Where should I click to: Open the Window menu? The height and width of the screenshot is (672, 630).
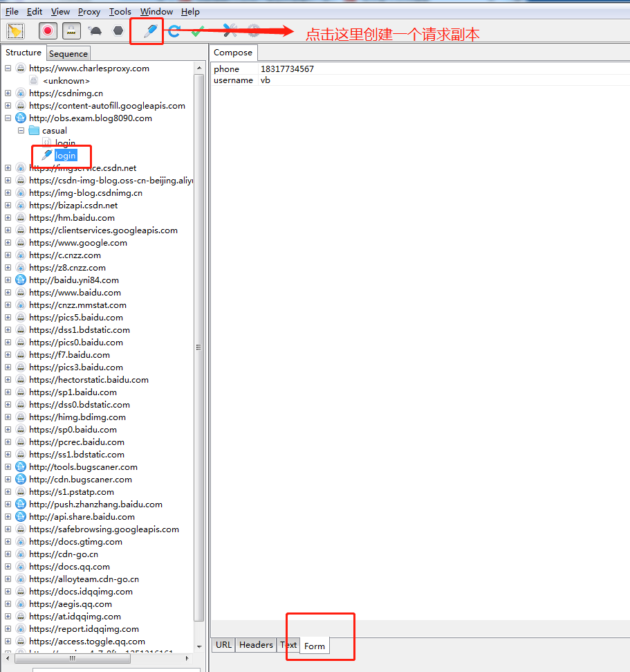[157, 12]
